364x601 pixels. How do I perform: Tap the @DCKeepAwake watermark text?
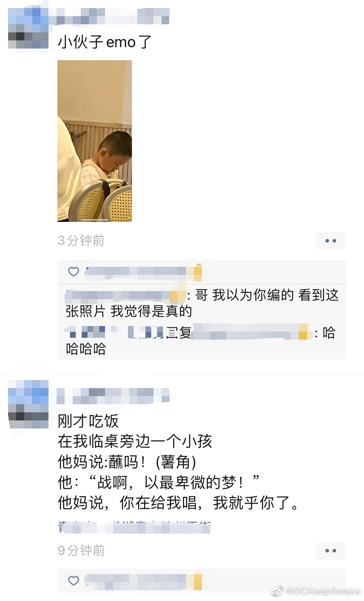point(323,591)
